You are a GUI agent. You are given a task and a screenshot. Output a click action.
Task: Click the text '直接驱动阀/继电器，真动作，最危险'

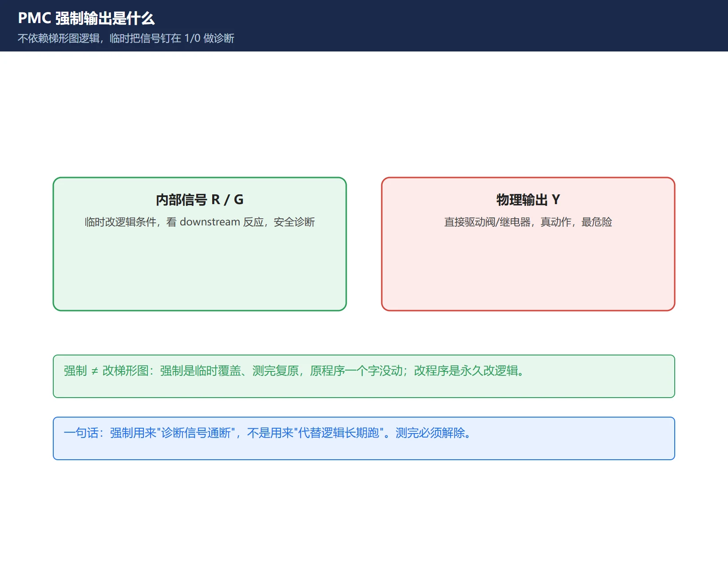[x=528, y=222]
